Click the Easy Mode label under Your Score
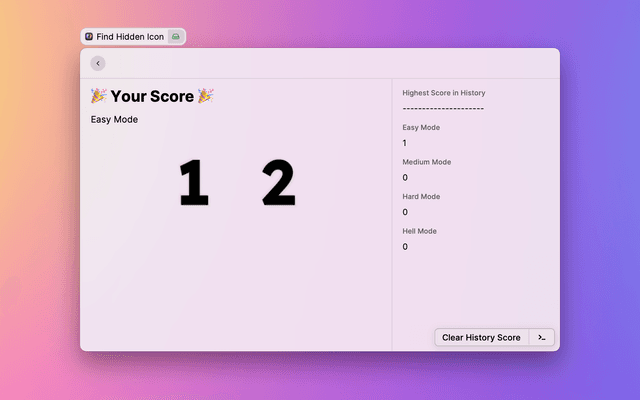 click(x=114, y=120)
